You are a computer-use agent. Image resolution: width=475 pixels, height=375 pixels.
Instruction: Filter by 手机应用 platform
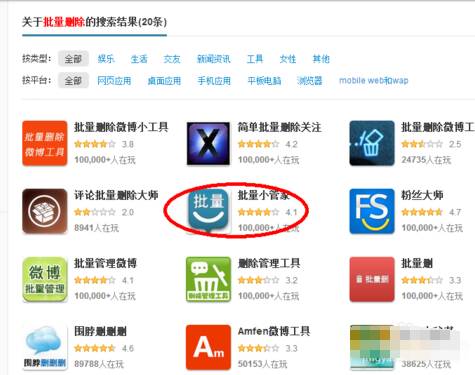214,81
